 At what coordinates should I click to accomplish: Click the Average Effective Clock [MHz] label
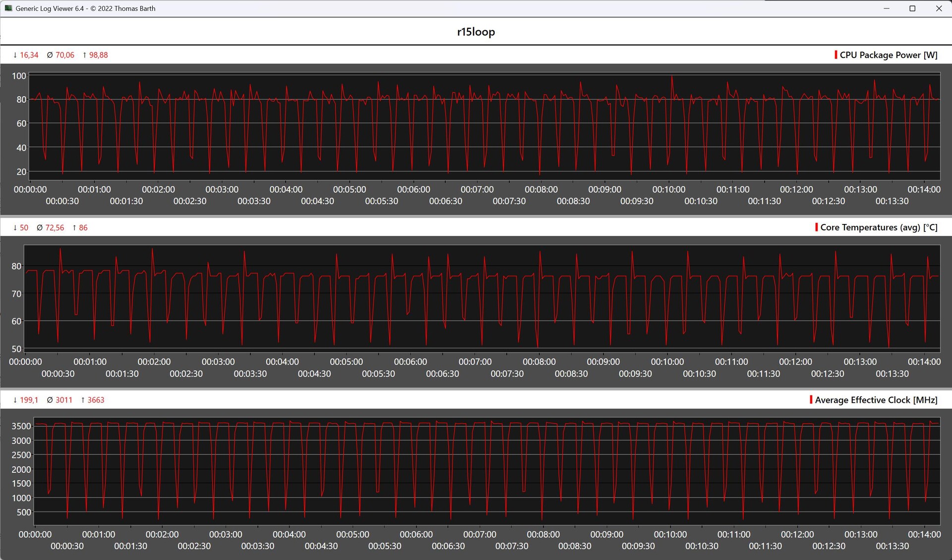click(x=876, y=400)
